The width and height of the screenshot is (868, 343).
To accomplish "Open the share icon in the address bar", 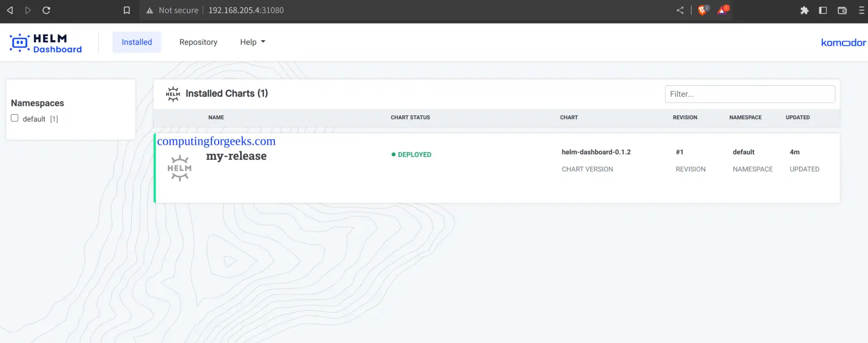I will (x=679, y=10).
